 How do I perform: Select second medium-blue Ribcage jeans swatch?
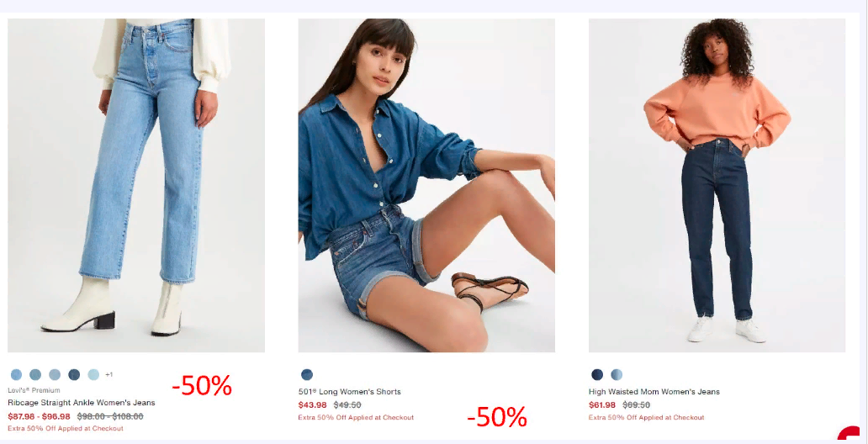point(35,375)
